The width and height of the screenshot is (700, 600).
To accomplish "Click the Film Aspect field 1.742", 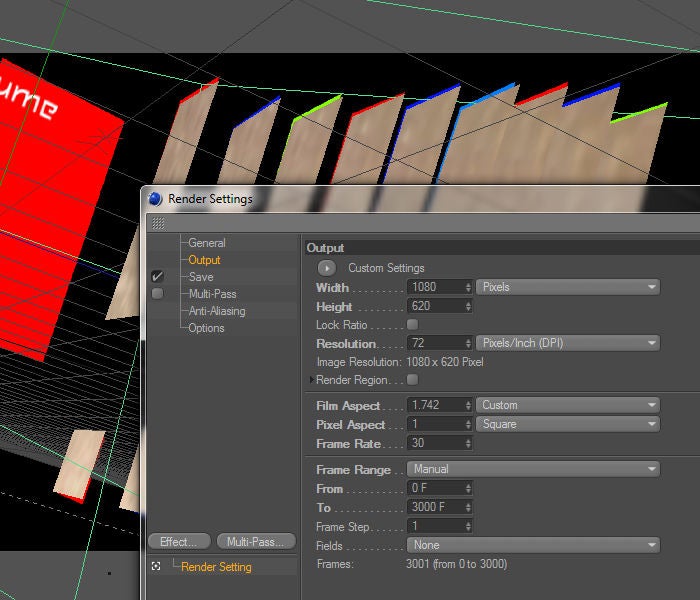I will pos(436,405).
